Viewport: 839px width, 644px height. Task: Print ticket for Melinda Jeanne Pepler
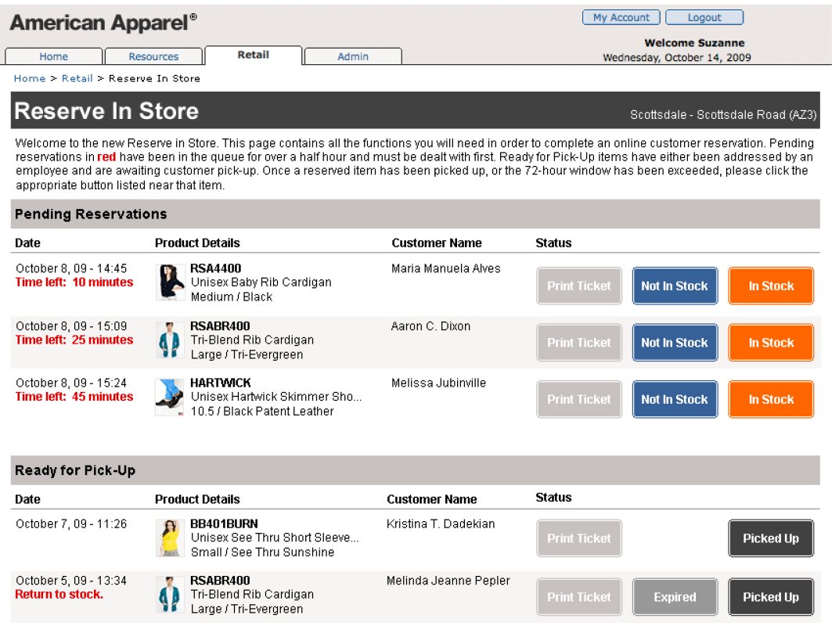point(579,597)
